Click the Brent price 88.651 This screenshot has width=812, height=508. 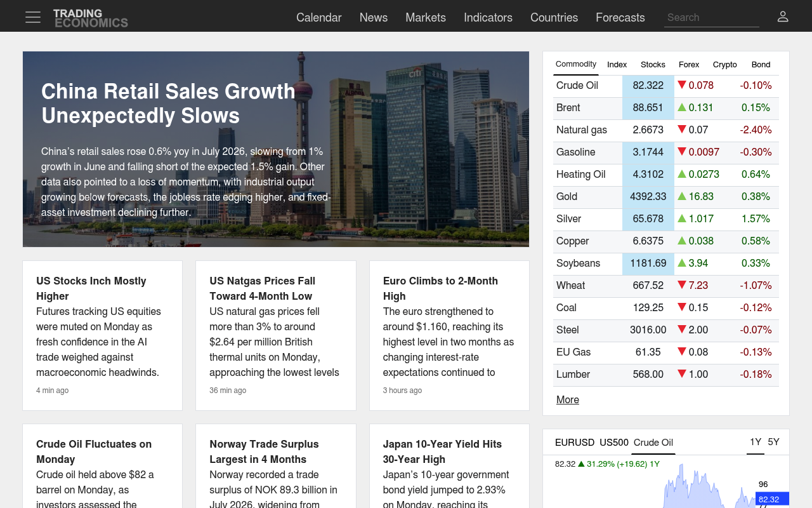coord(648,108)
